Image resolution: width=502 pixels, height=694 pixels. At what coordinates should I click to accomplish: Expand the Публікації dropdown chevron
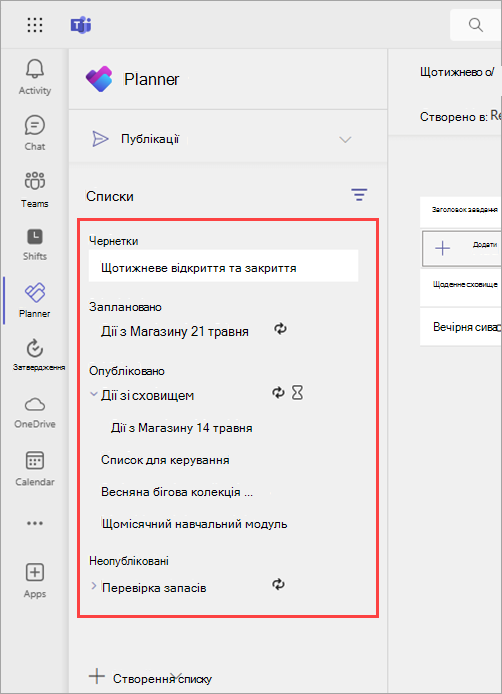[x=345, y=140]
